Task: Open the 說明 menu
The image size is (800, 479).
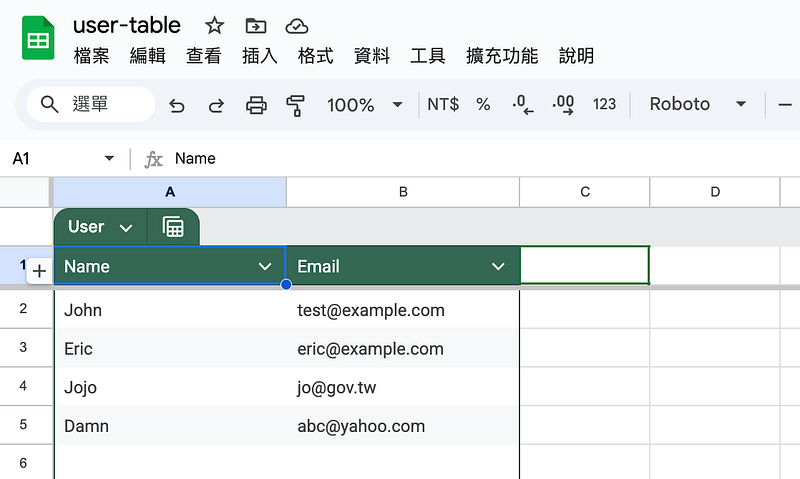Action: coord(577,56)
